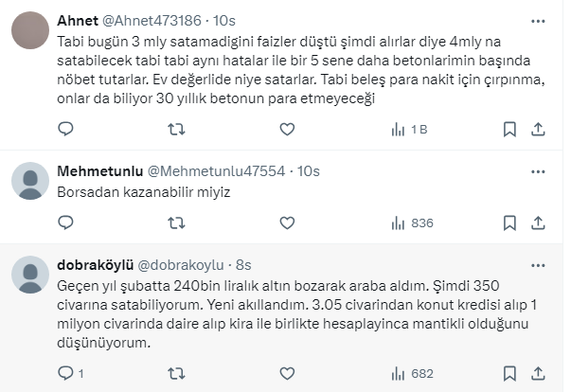Like the tweet by Ahnet
The width and height of the screenshot is (571, 392).
click(x=287, y=129)
